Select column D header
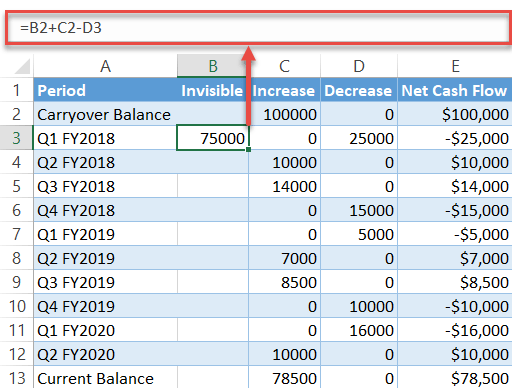The height and width of the screenshot is (388, 512). click(x=359, y=66)
